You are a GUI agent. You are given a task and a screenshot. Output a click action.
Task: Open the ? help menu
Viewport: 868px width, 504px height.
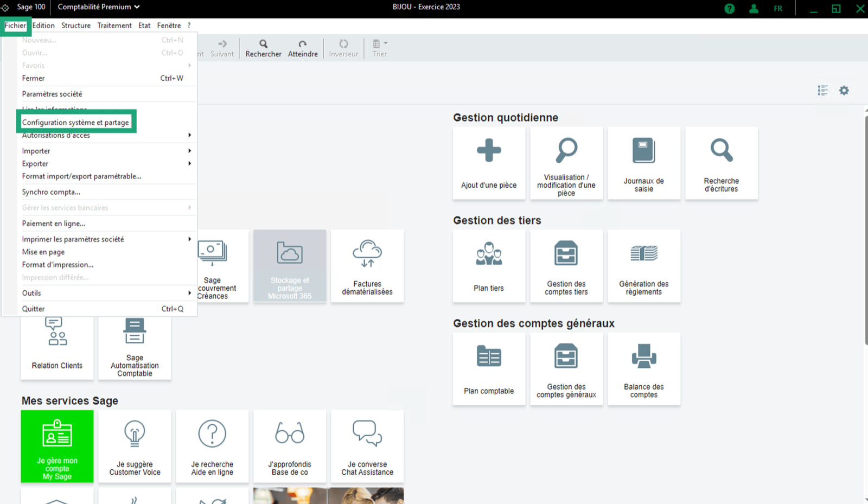click(189, 25)
